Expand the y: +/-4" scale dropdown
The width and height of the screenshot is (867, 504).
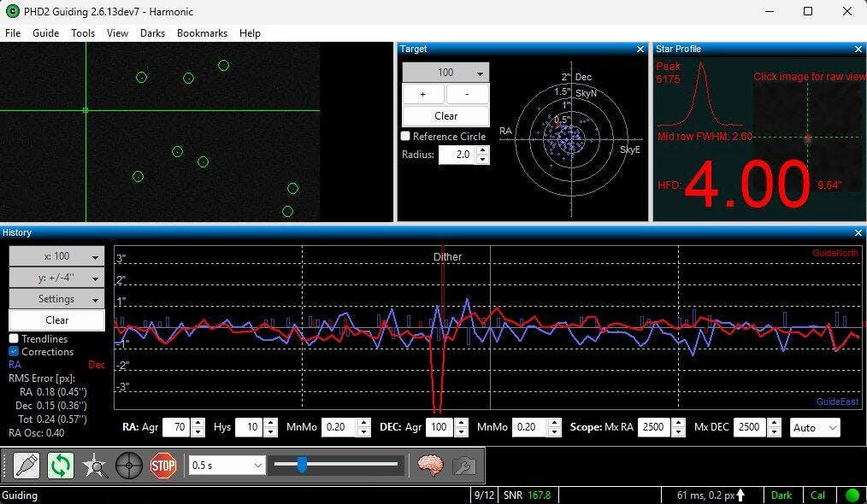(x=56, y=278)
